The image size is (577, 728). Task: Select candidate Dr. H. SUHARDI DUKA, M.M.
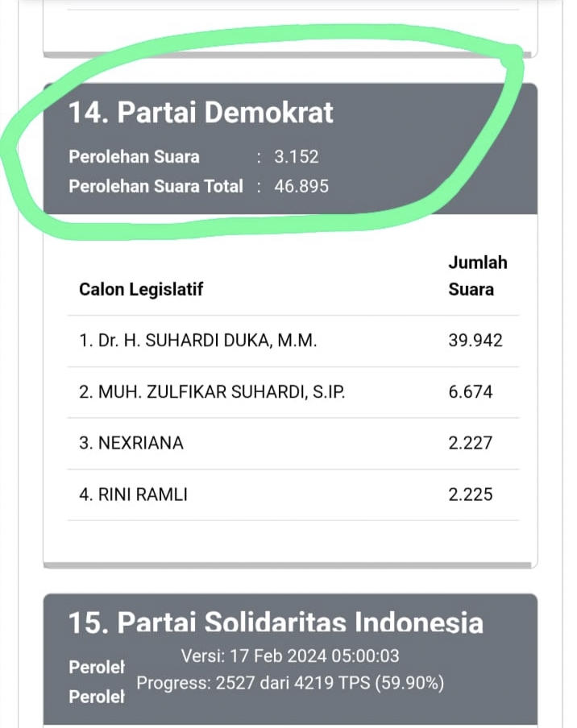pos(198,341)
